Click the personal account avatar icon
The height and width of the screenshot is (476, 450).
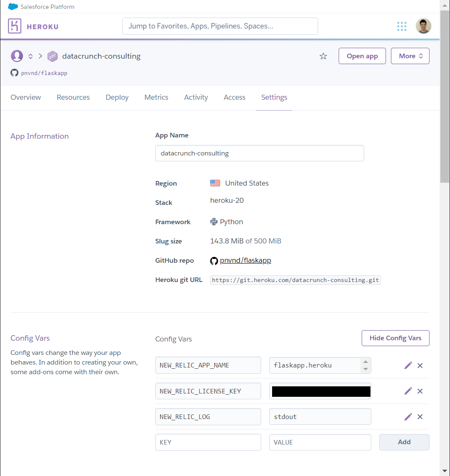(x=17, y=56)
